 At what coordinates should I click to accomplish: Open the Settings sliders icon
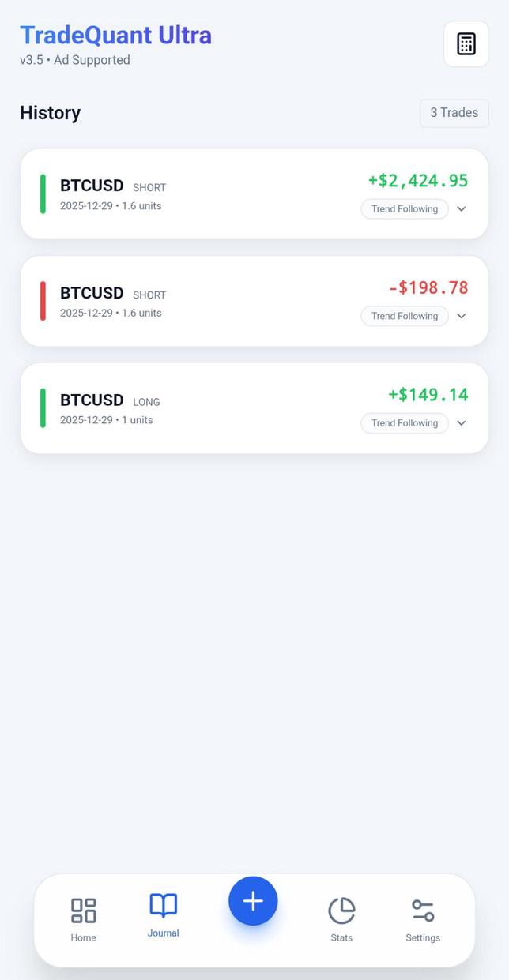point(422,908)
